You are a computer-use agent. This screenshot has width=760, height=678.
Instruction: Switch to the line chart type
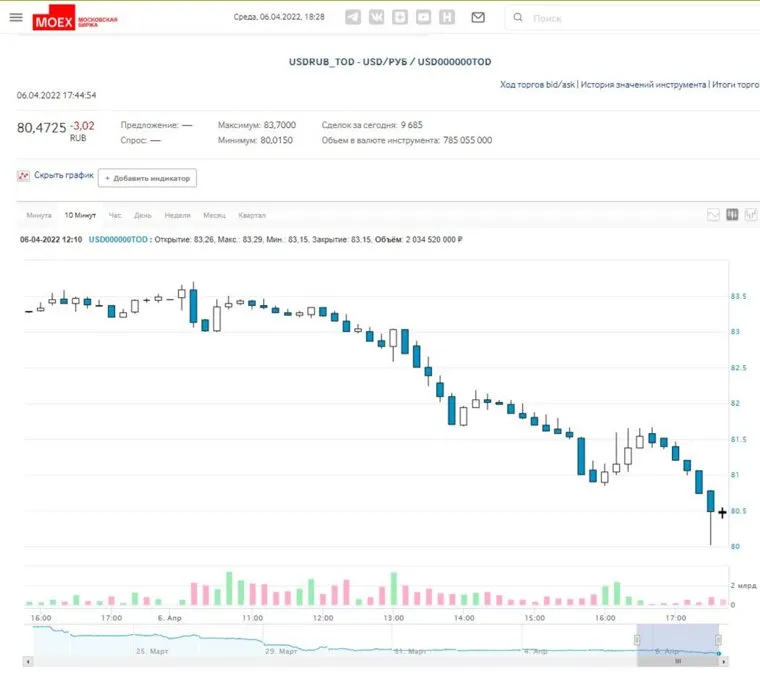coord(713,214)
